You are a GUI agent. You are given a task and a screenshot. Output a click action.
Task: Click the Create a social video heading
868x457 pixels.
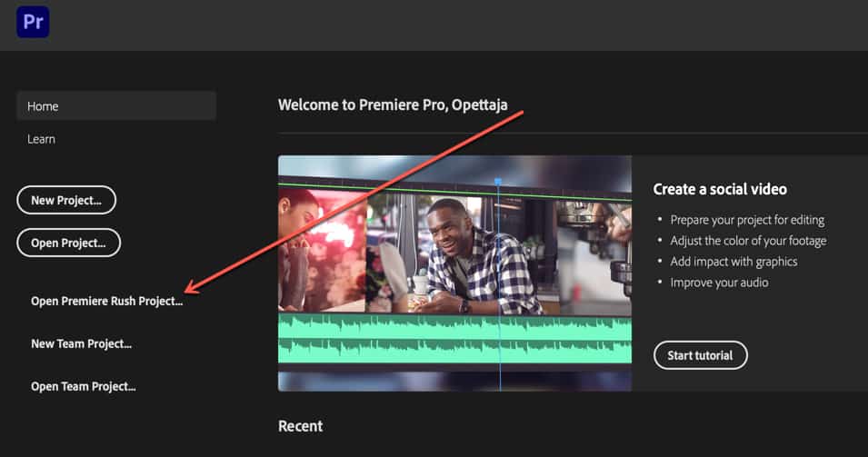[720, 189]
